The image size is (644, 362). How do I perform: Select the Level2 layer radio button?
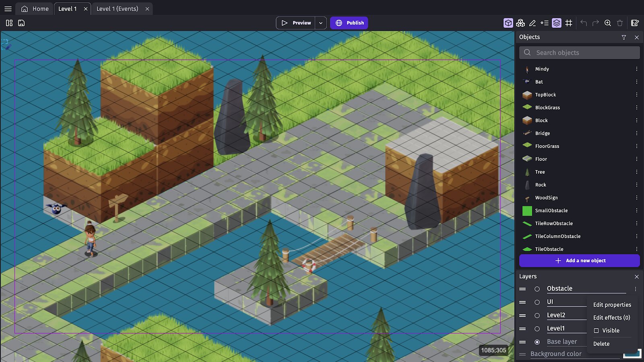point(537,315)
